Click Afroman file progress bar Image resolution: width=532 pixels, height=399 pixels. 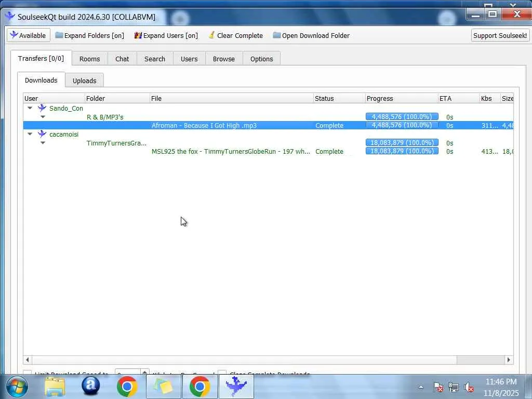[402, 125]
